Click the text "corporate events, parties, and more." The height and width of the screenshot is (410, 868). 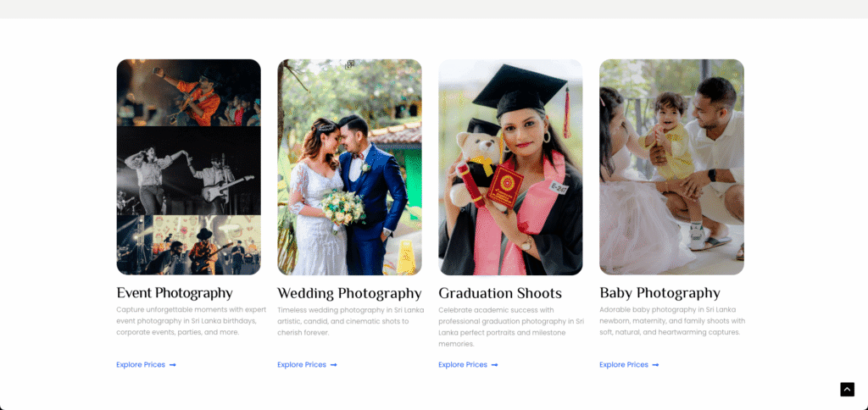(x=178, y=333)
